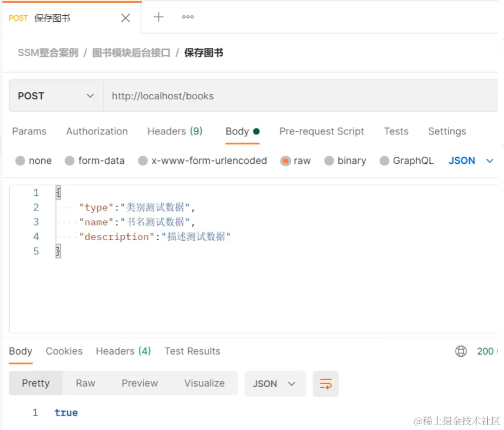504x430 pixels.
Task: Open the Settings tab
Action: click(447, 131)
